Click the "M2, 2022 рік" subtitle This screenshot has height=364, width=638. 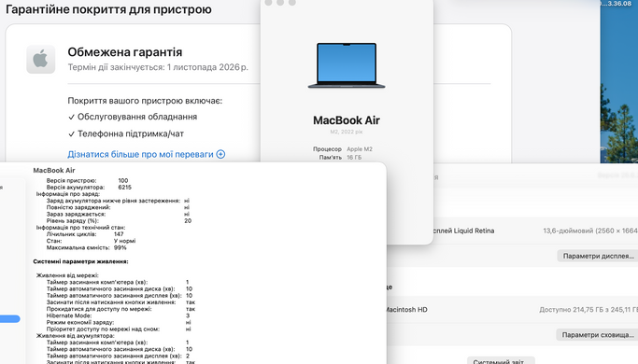coord(347,132)
